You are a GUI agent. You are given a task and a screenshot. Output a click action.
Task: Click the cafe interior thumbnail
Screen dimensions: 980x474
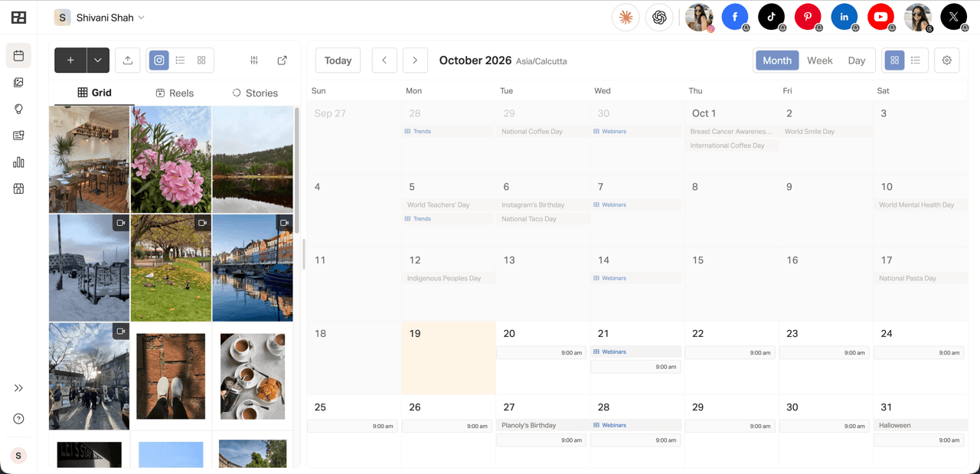(89, 159)
